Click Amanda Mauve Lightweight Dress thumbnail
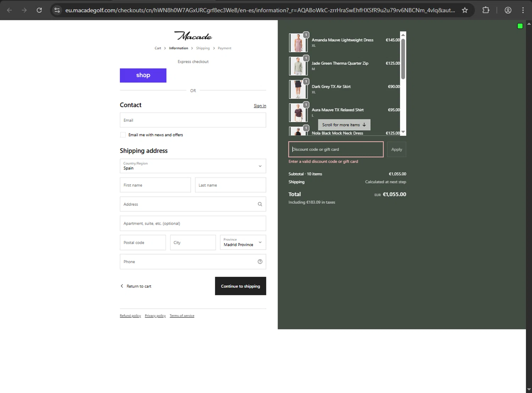This screenshot has height=393, width=532. coord(298,43)
